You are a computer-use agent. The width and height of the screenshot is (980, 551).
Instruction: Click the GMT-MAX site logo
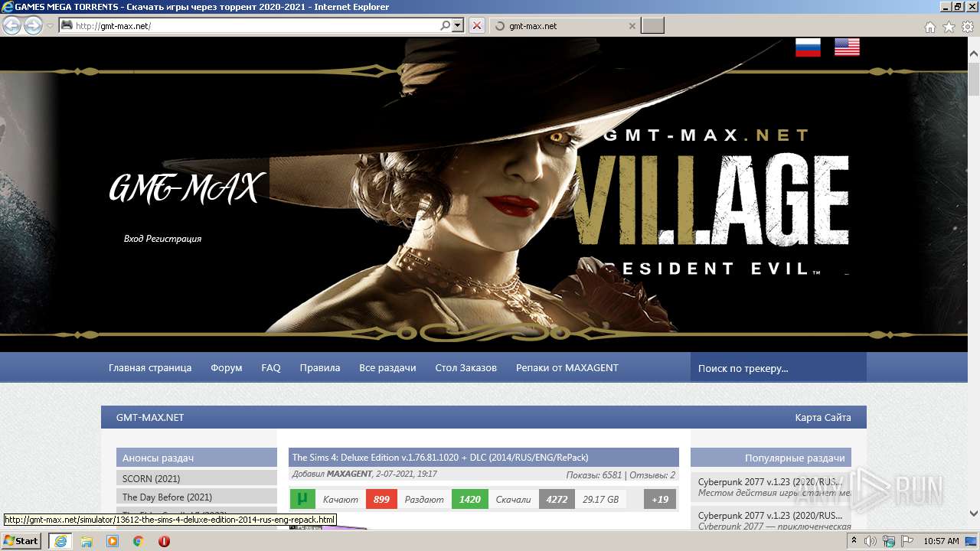188,188
